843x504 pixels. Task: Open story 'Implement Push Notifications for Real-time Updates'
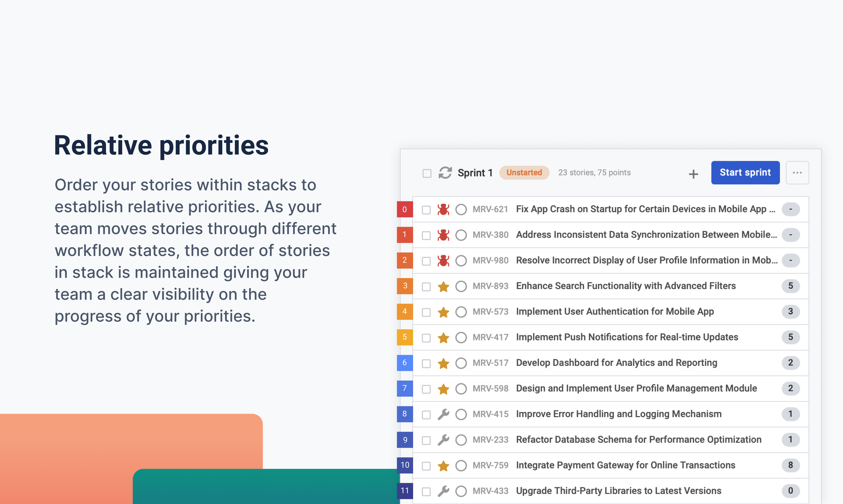[x=627, y=337]
